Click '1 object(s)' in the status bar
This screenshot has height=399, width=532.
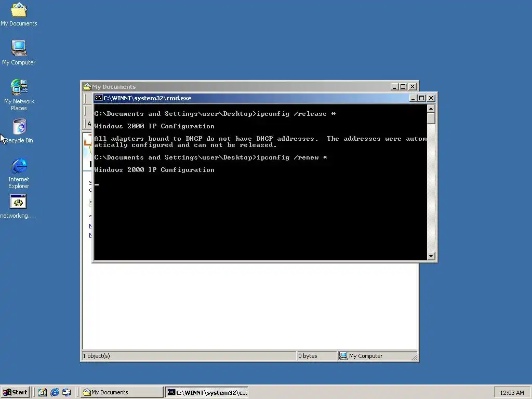click(96, 356)
